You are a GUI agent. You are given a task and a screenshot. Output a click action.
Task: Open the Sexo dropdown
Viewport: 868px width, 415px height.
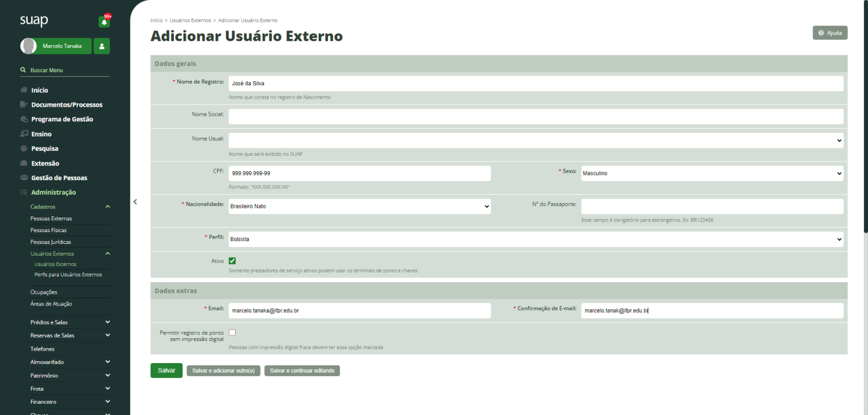[711, 173]
